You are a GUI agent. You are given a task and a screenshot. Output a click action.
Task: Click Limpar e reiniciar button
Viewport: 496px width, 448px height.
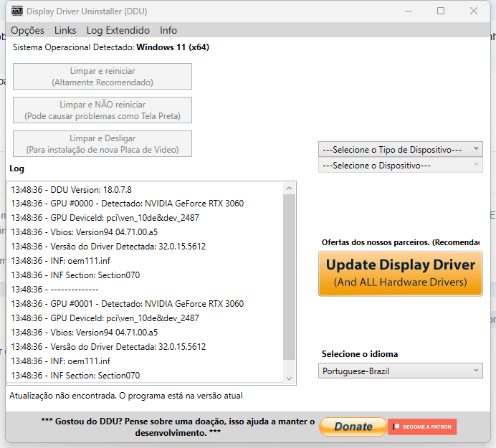(102, 77)
